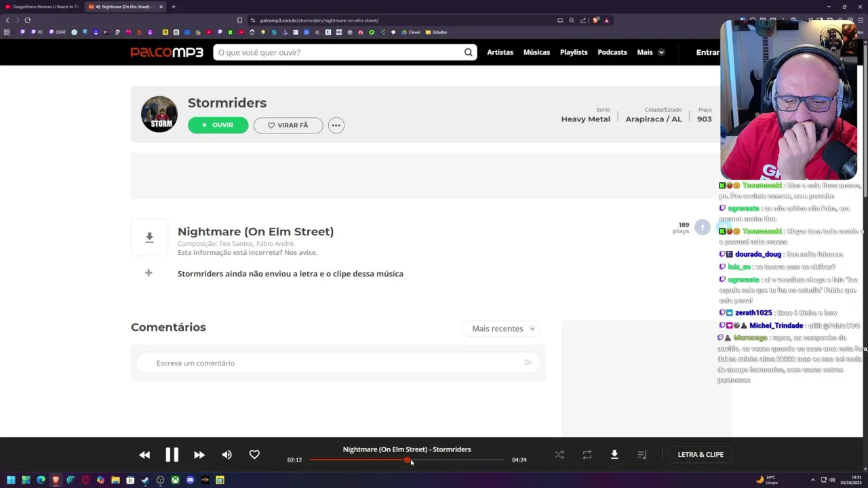Select the Nightmare (On Elm Street) browser tab
The width and height of the screenshot is (868, 488).
click(123, 7)
